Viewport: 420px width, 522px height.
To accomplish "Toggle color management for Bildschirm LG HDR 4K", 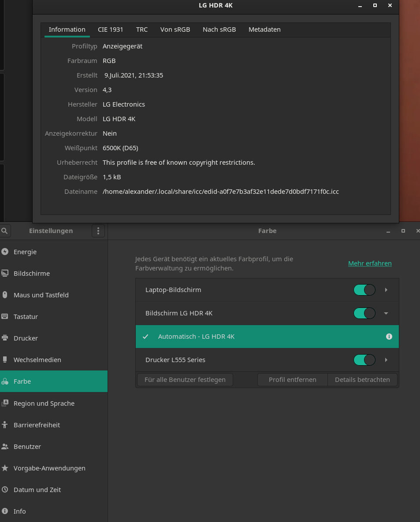I will [364, 313].
